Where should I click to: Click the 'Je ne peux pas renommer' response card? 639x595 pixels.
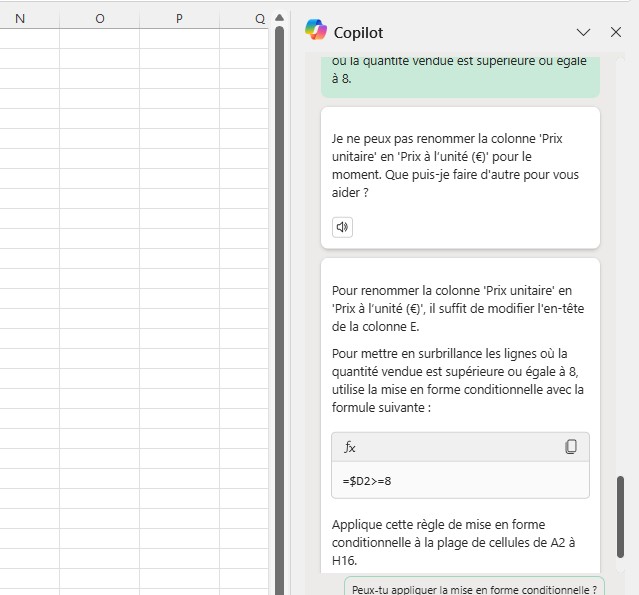(x=460, y=165)
